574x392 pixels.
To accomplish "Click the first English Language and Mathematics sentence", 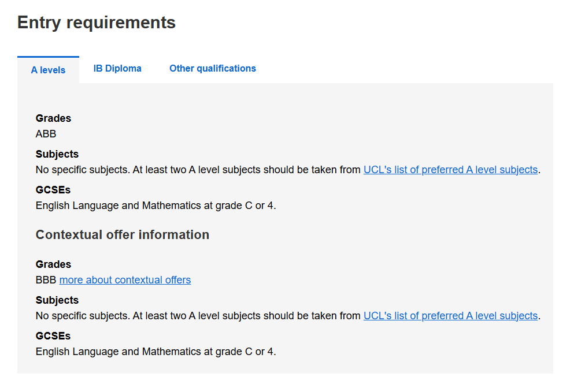I will (155, 206).
